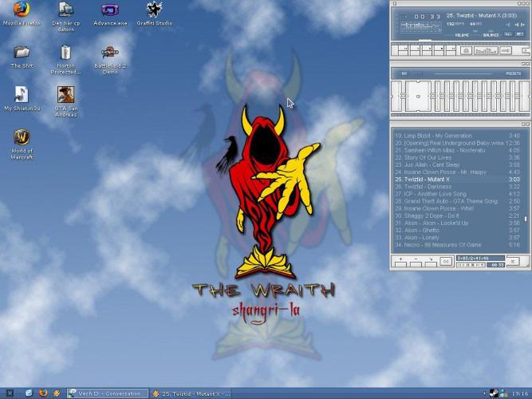
Task: Open the playlist remove (−) menu
Action: click(x=415, y=260)
